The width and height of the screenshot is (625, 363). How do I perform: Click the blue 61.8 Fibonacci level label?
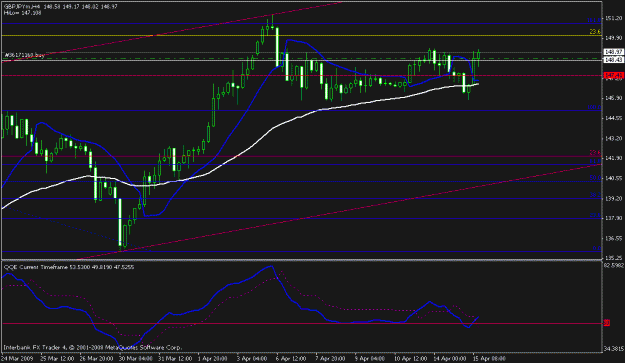coord(595,161)
